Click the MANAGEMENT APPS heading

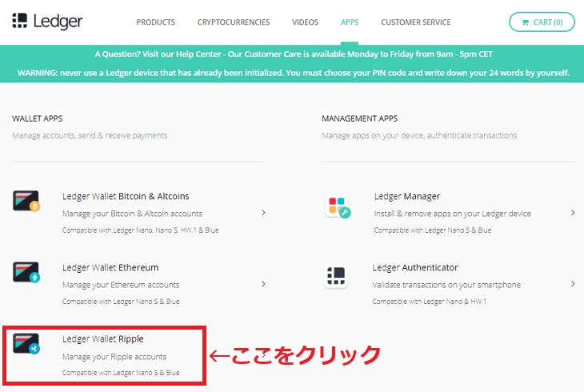pos(359,118)
